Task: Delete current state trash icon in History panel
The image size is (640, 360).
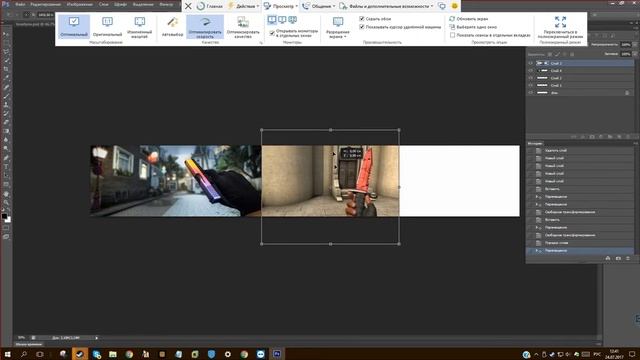Action: [628, 258]
